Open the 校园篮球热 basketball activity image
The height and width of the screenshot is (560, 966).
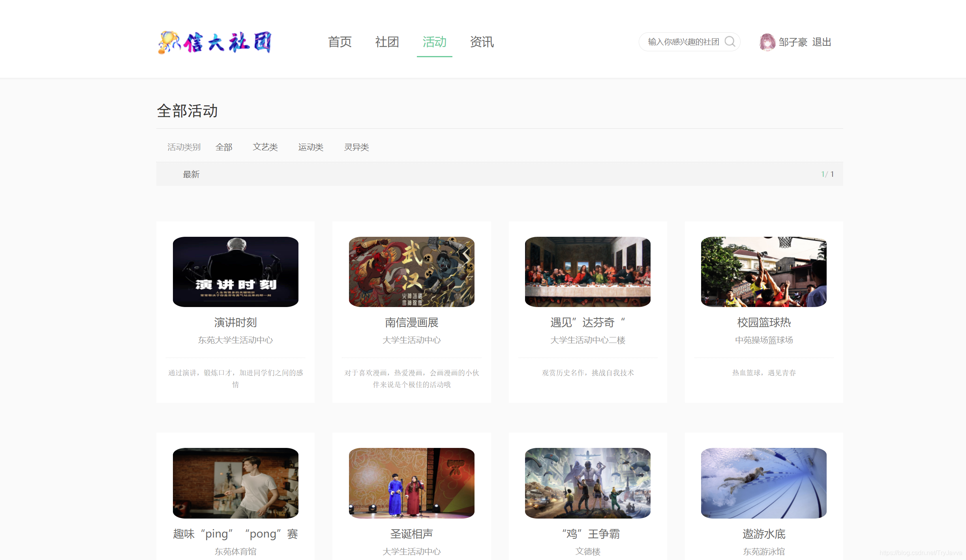point(763,272)
